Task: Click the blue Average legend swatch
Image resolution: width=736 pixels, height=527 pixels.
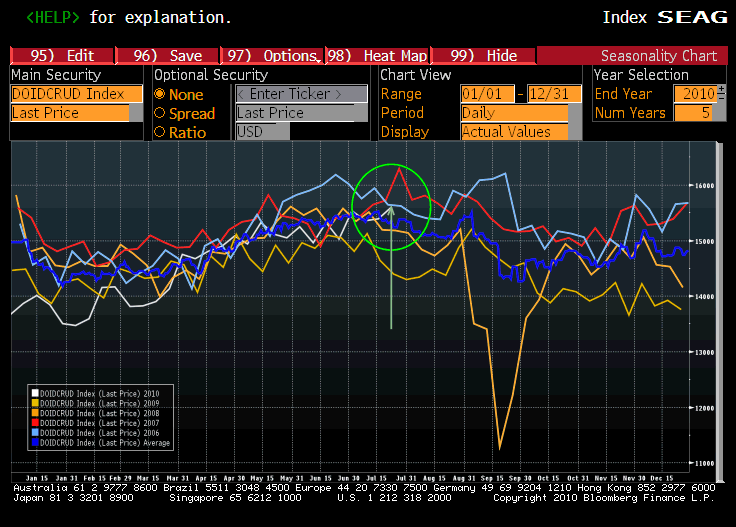Action: (x=35, y=443)
